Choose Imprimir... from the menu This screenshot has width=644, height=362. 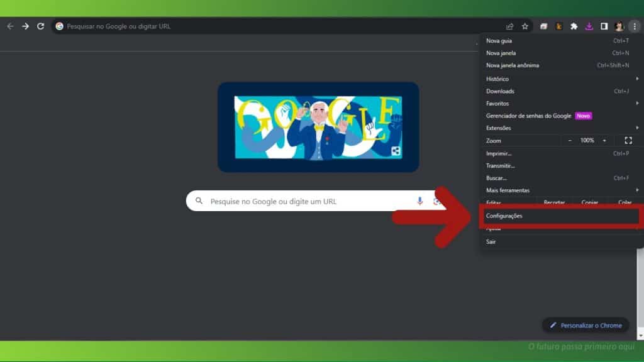pyautogui.click(x=561, y=153)
